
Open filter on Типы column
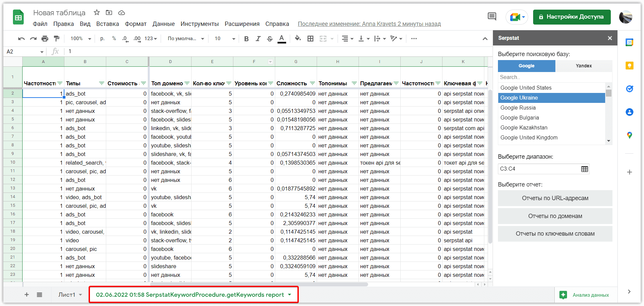[x=102, y=83]
